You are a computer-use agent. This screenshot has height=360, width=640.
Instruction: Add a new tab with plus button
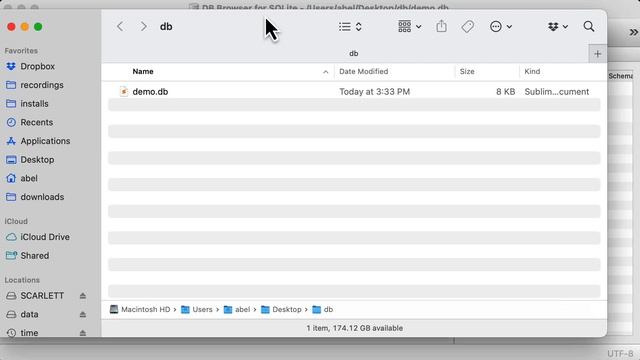[x=598, y=54]
